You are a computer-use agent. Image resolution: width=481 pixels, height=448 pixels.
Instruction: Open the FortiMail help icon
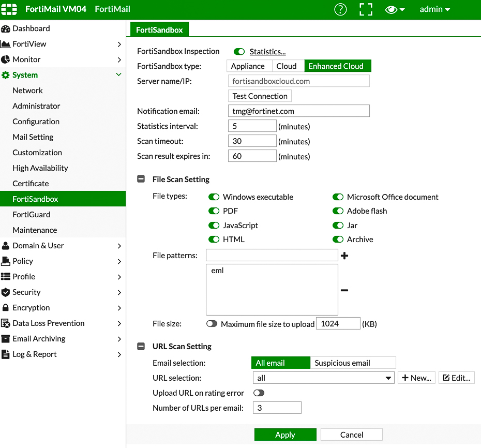pos(340,9)
